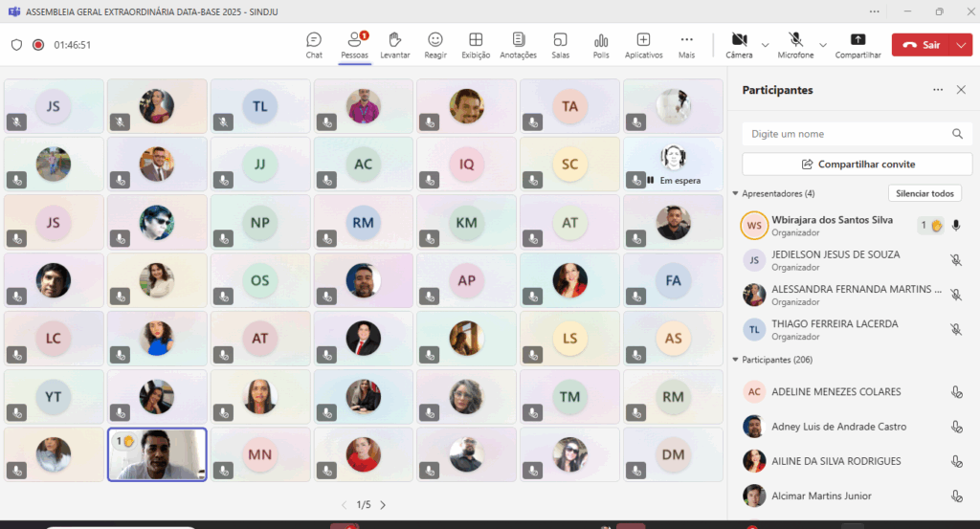980x529 pixels.
Task: Collapse the Apresentadores (4) section
Action: 735,194
